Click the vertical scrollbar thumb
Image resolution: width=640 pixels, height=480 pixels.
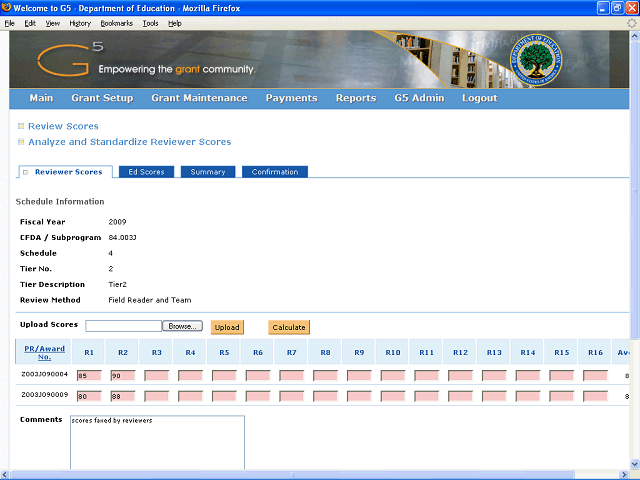click(x=634, y=190)
